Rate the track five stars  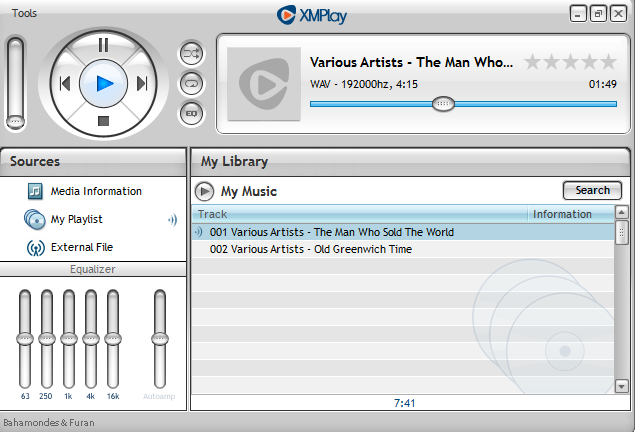[x=608, y=62]
